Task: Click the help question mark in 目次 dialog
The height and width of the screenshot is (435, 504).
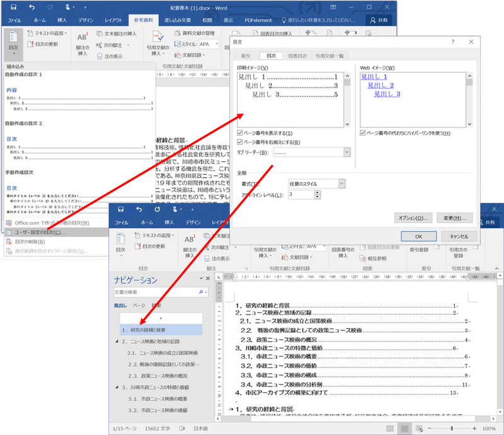Action: tap(453, 42)
